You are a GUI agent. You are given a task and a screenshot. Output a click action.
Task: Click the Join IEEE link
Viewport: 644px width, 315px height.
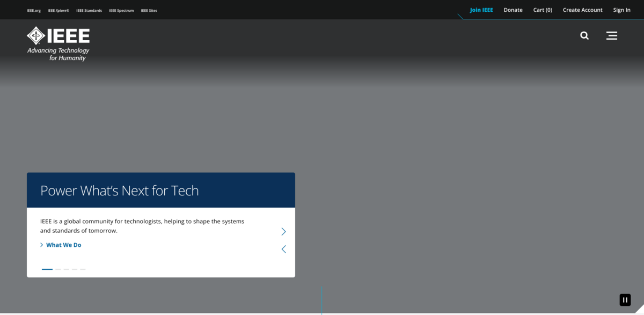tap(481, 10)
